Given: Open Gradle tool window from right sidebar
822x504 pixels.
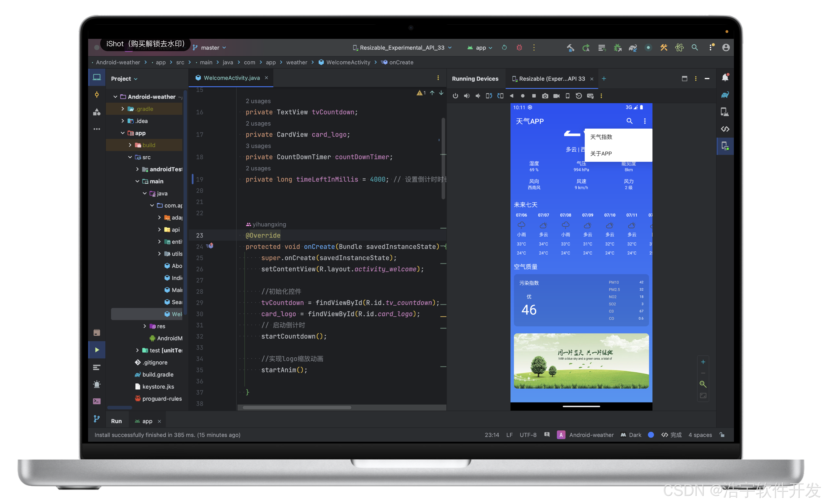Looking at the screenshot, I should click(725, 95).
